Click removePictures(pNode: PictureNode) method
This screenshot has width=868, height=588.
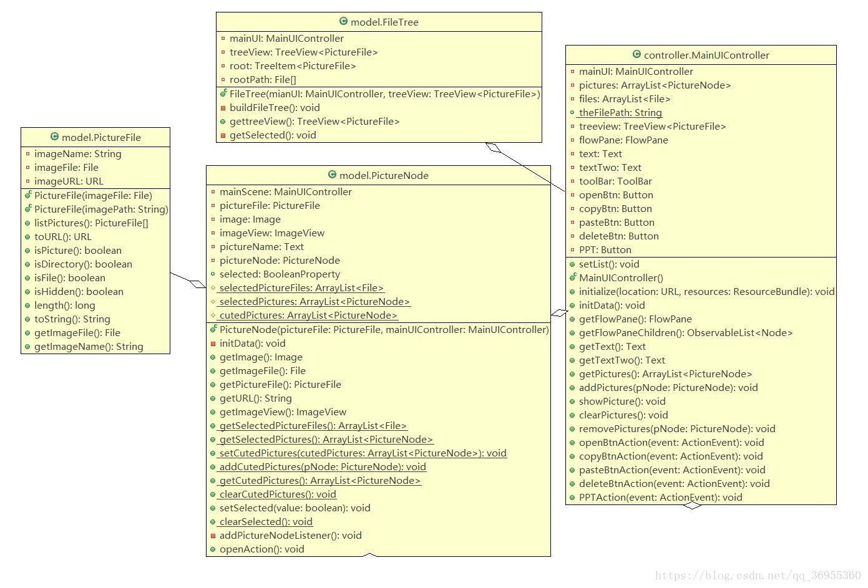[677, 429]
